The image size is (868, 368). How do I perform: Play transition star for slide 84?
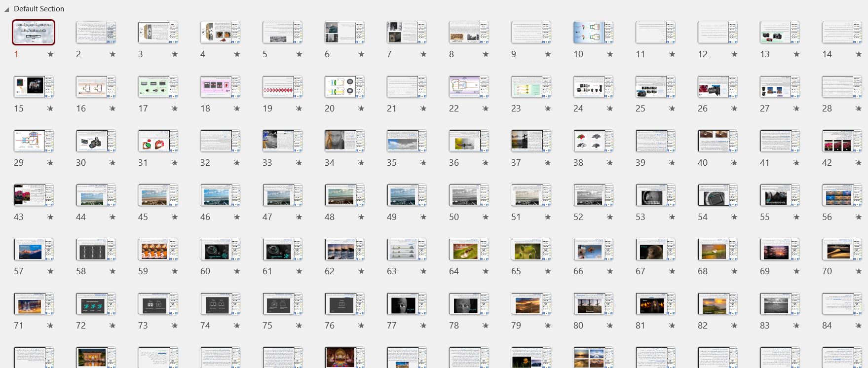coord(859,326)
